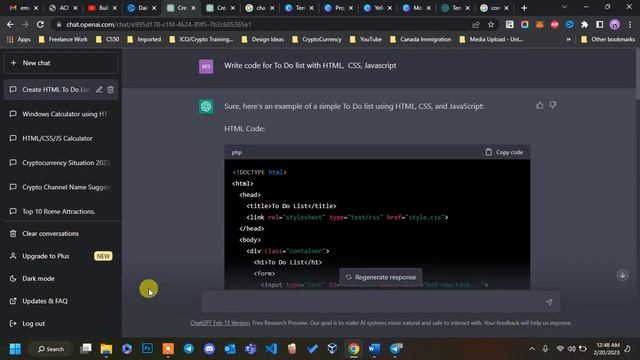Open the tab search dropdown chevron
Image resolution: width=640 pixels, height=360 pixels.
[564, 7]
